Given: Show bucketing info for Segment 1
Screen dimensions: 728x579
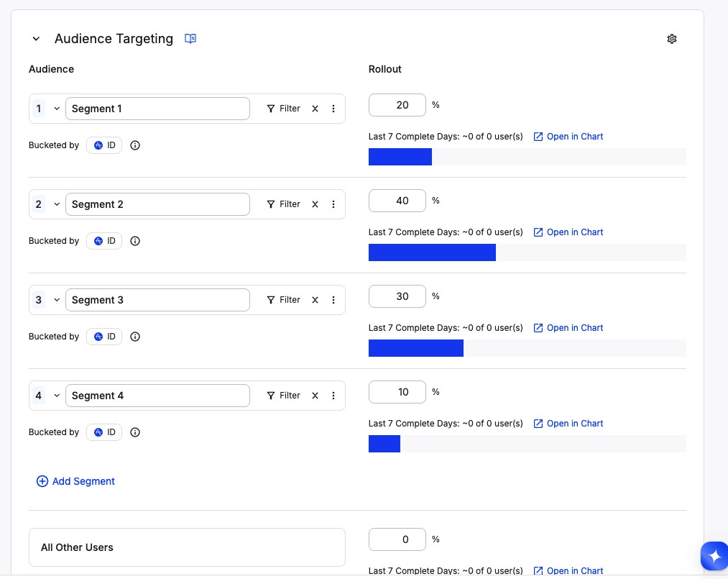Looking at the screenshot, I should coord(135,145).
